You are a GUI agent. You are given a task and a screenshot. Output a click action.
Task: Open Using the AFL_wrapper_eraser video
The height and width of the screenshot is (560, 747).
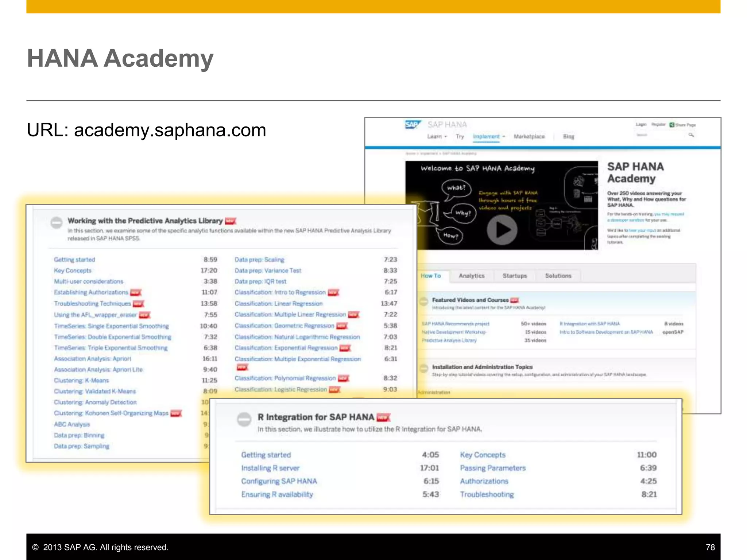(96, 315)
